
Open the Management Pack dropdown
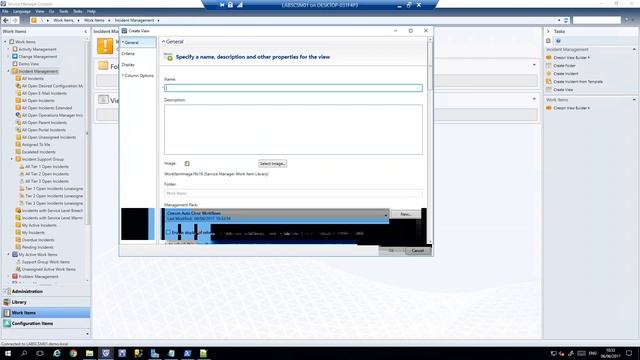pyautogui.click(x=277, y=216)
